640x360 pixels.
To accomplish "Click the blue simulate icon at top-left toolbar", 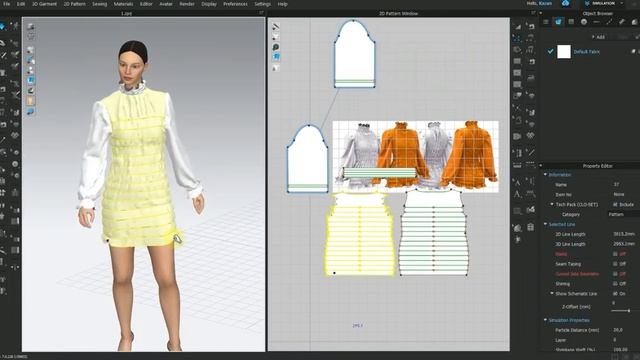I will point(2,27).
